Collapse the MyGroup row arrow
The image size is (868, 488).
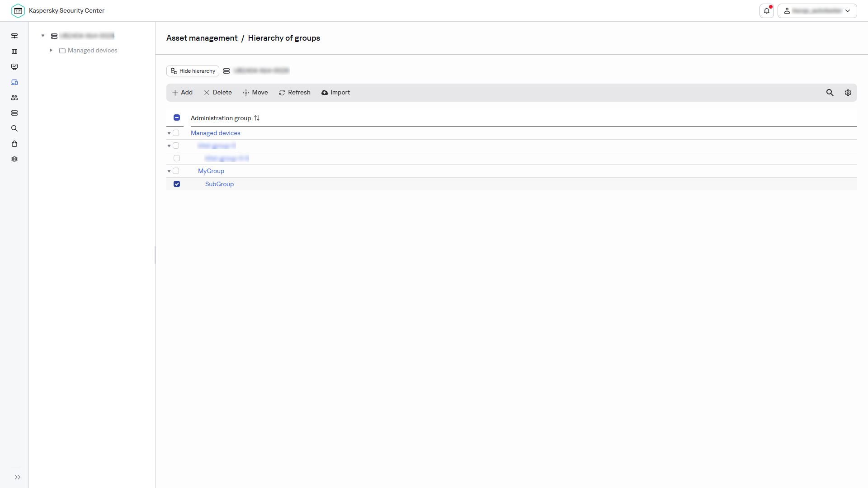169,171
